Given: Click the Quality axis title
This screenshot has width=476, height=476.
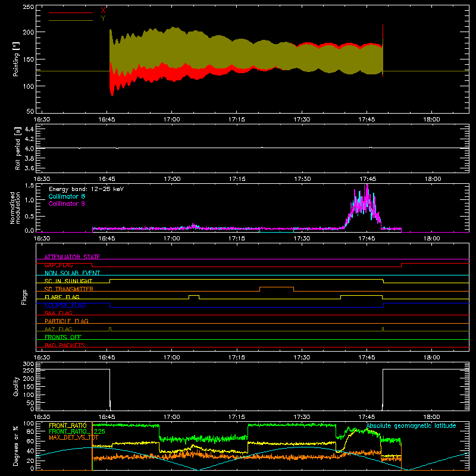Looking at the screenshot, I should (16, 386).
